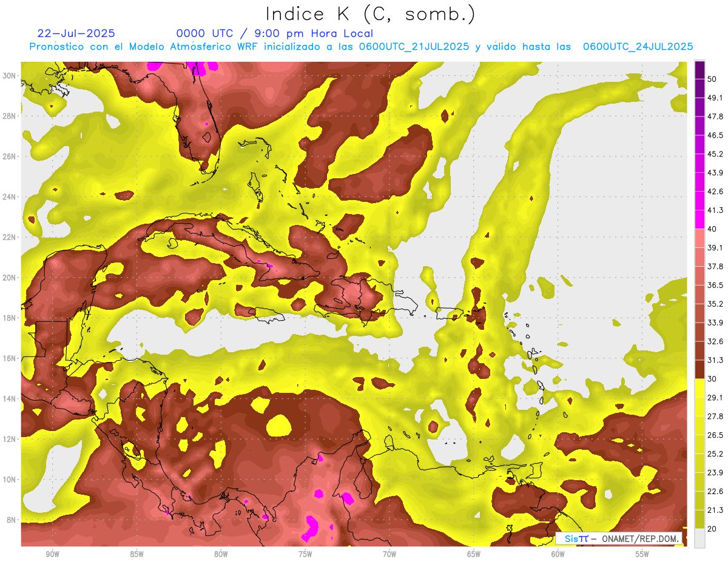Screen dimensions: 728x562
Task: Click the colorbar value 45.2
Action: (x=716, y=154)
